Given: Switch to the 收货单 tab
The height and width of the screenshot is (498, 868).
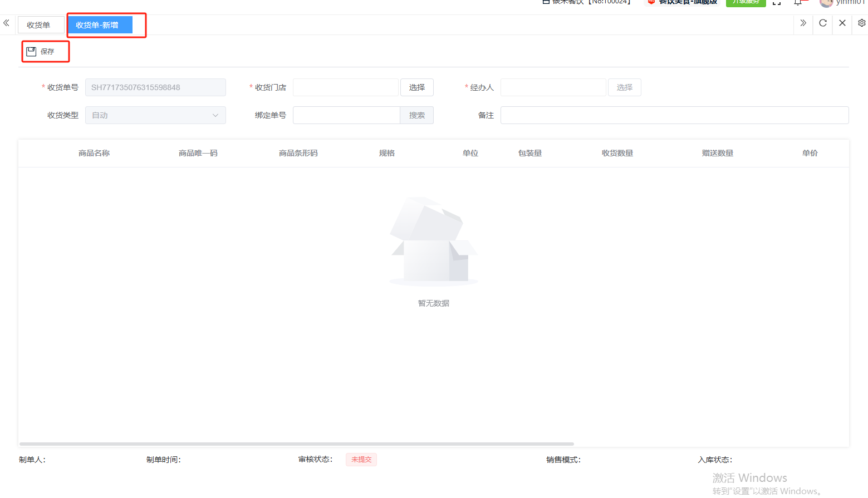Looking at the screenshot, I should coord(38,25).
